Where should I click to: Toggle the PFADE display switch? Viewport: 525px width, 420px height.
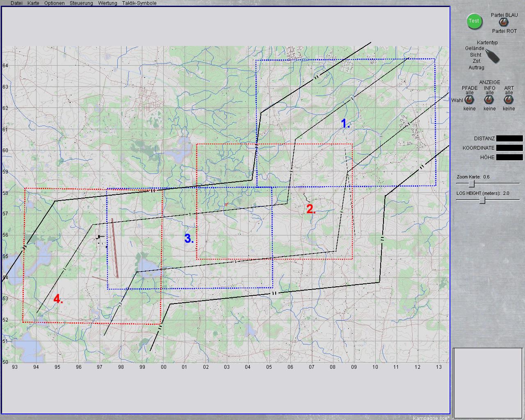click(x=469, y=100)
